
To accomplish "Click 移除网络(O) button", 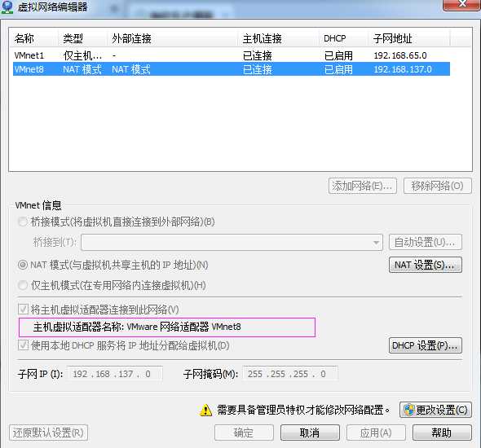I will [438, 186].
